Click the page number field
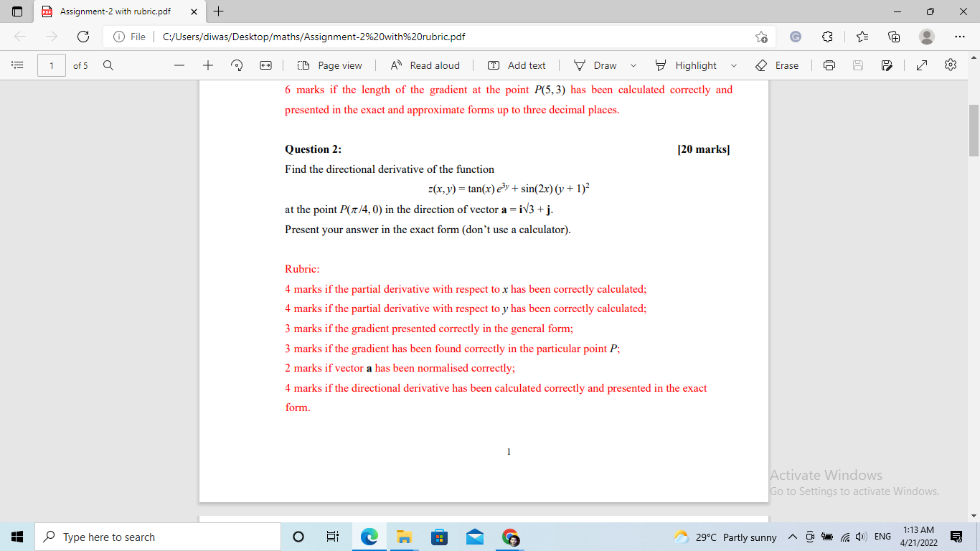The height and width of the screenshot is (551, 980). point(52,65)
